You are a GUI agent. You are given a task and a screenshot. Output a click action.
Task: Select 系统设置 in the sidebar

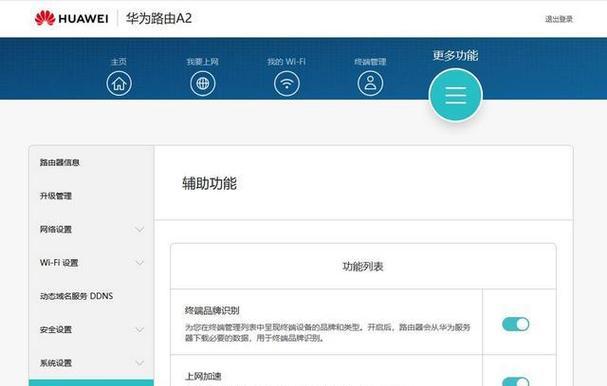tap(56, 363)
